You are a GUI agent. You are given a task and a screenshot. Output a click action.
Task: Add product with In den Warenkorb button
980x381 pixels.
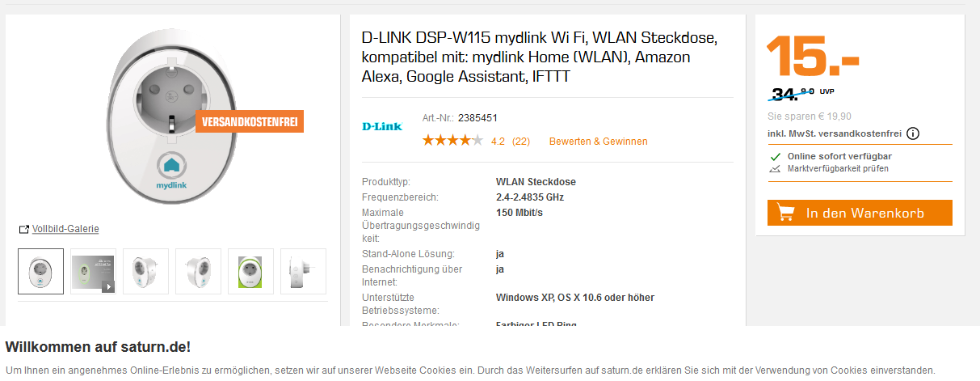pos(860,213)
